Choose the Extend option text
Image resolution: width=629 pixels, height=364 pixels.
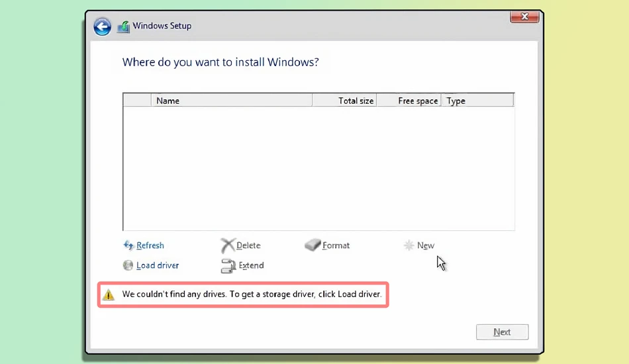pos(251,265)
